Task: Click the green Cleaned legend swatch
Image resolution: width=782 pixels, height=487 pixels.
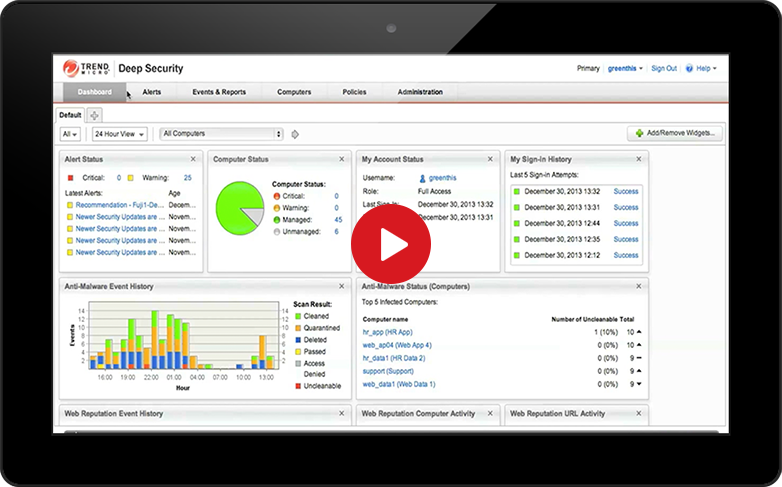Action: pyautogui.click(x=297, y=316)
